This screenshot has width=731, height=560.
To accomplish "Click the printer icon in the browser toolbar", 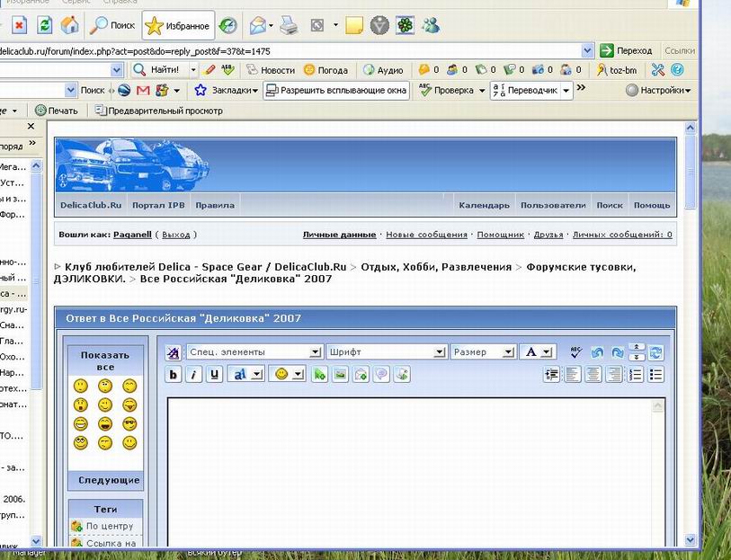I will click(288, 25).
